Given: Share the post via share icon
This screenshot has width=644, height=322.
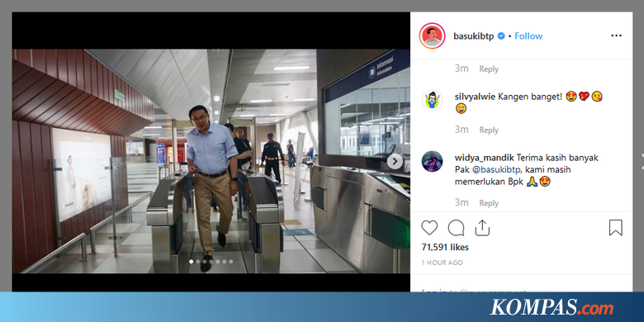Looking at the screenshot, I should point(482,228).
